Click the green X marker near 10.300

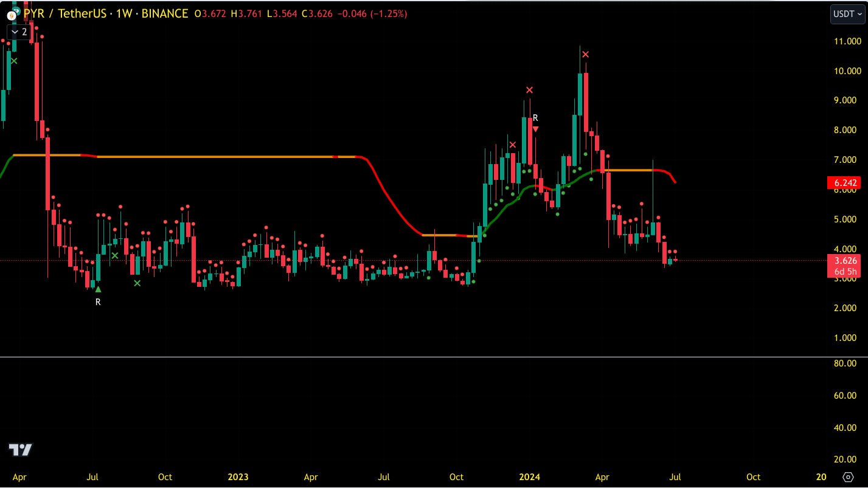(14, 61)
